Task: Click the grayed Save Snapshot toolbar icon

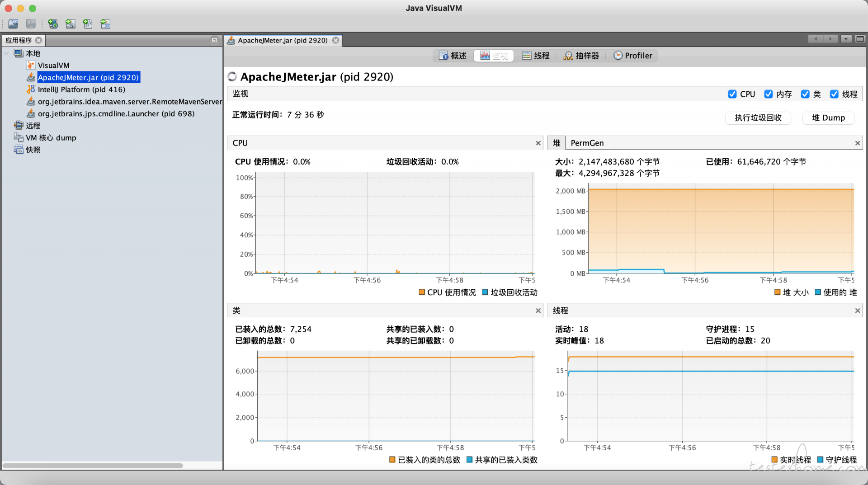Action: pos(31,24)
